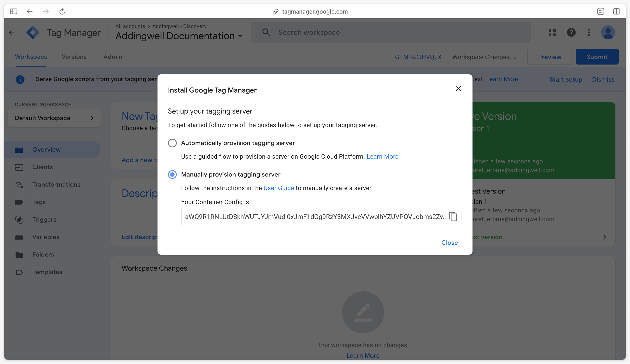630x364 pixels.
Task: Click Edit description link
Action: [140, 237]
